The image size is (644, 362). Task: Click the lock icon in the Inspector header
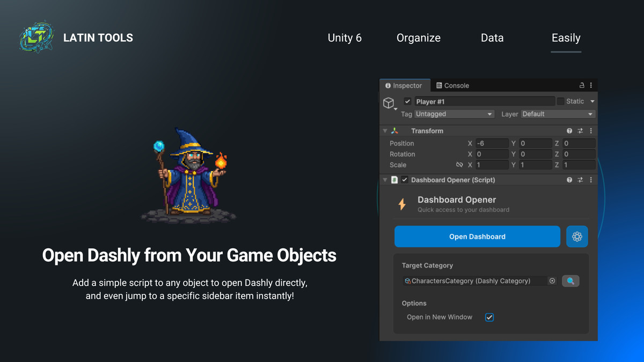click(x=581, y=85)
